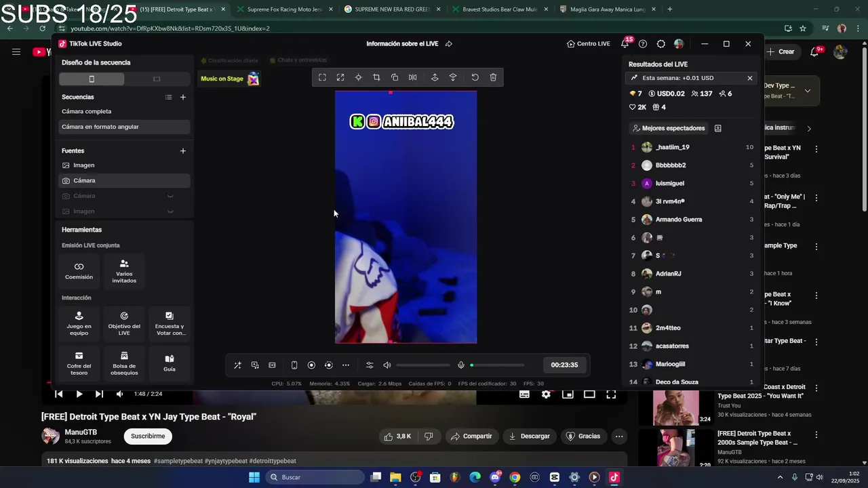Open more options three-dot menu in bottom bar
Screen dimensions: 868x488
[x=346, y=365]
